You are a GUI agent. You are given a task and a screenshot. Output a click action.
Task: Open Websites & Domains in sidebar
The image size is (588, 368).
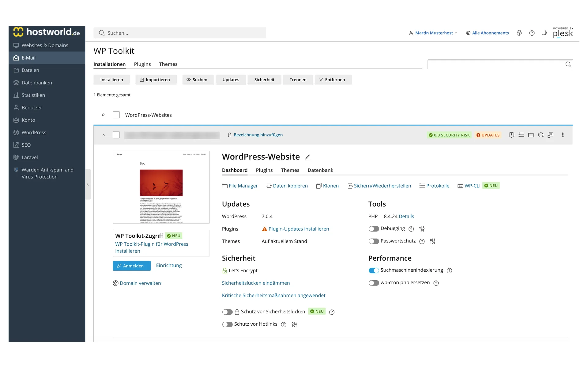47,45
